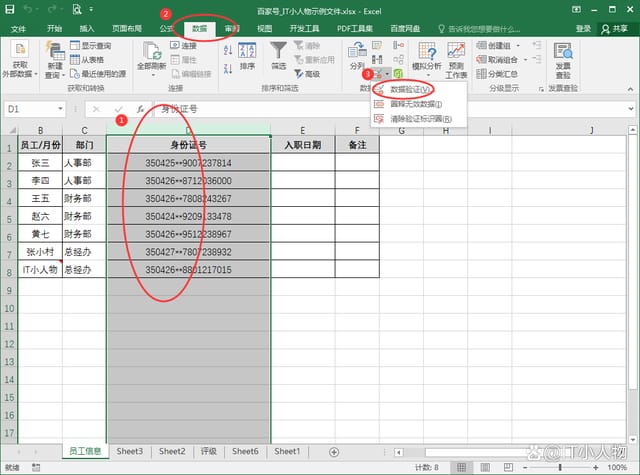
Task: Switch to Page Break Preview icon
Action: 508,467
